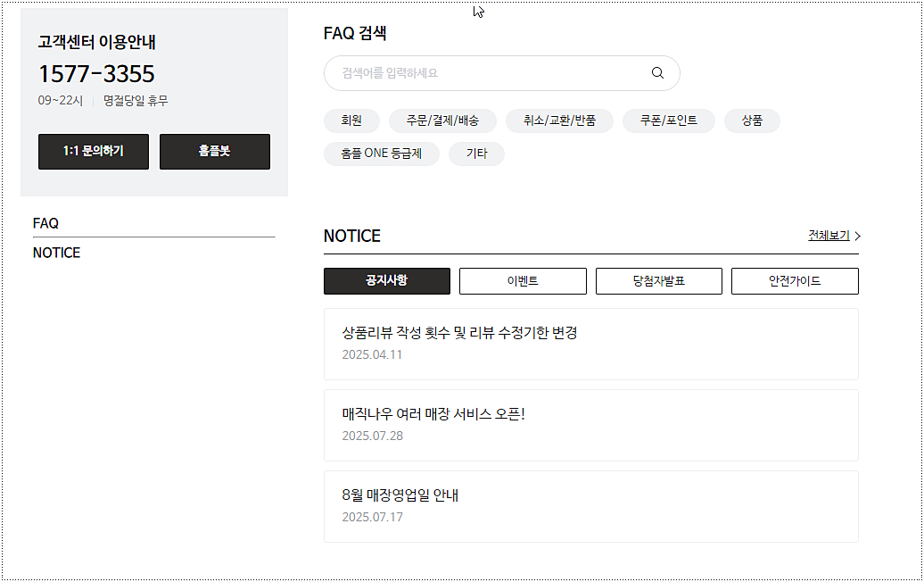Image resolution: width=924 pixels, height=582 pixels.
Task: Switch to the 이벤트 tab
Action: (522, 280)
